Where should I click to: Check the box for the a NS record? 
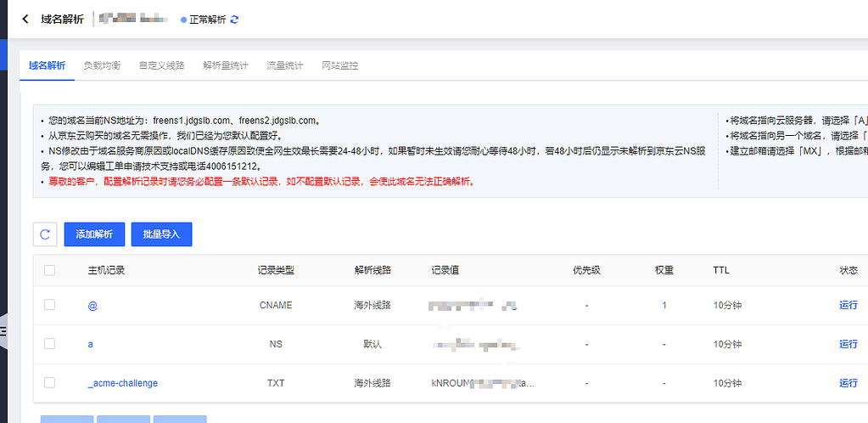[50, 344]
